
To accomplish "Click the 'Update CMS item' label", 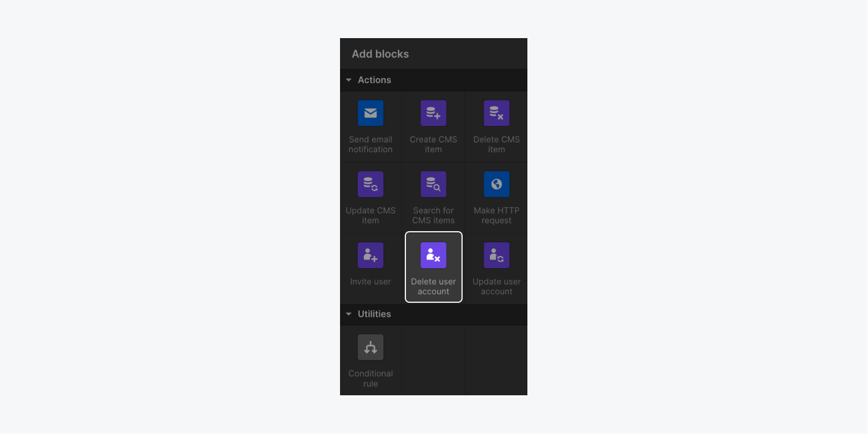I will [371, 216].
